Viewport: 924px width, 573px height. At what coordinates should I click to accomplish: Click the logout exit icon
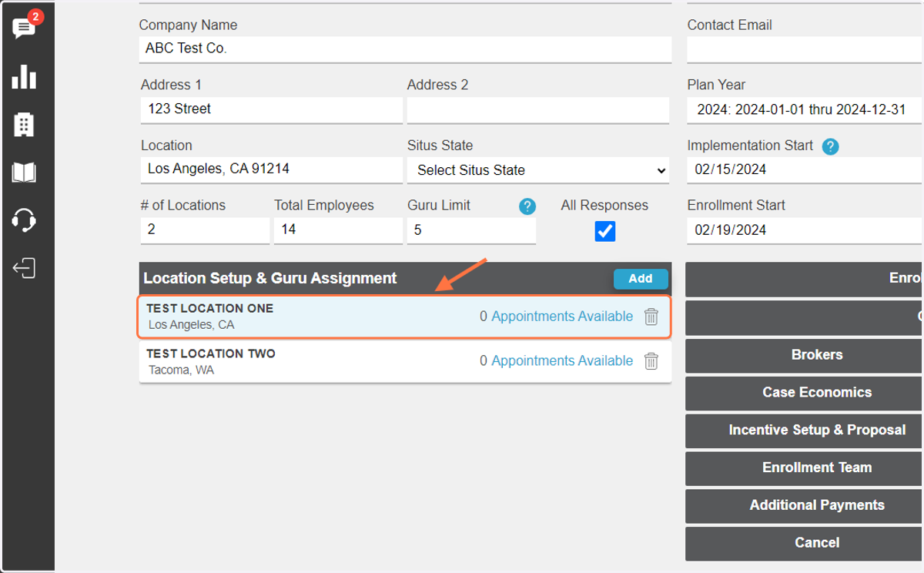25,268
